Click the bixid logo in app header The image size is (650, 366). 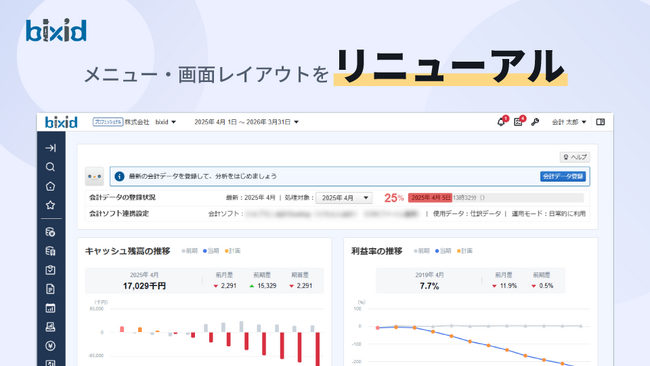(61, 122)
